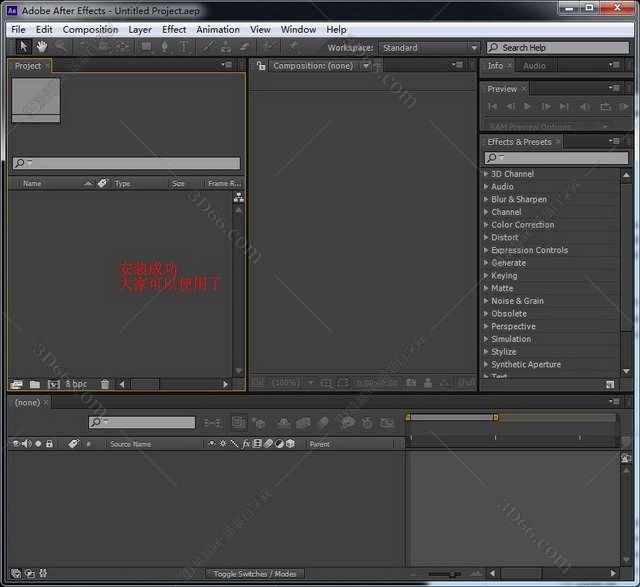Switch to the Audio panel tab
This screenshot has height=587, width=640.
(x=534, y=66)
